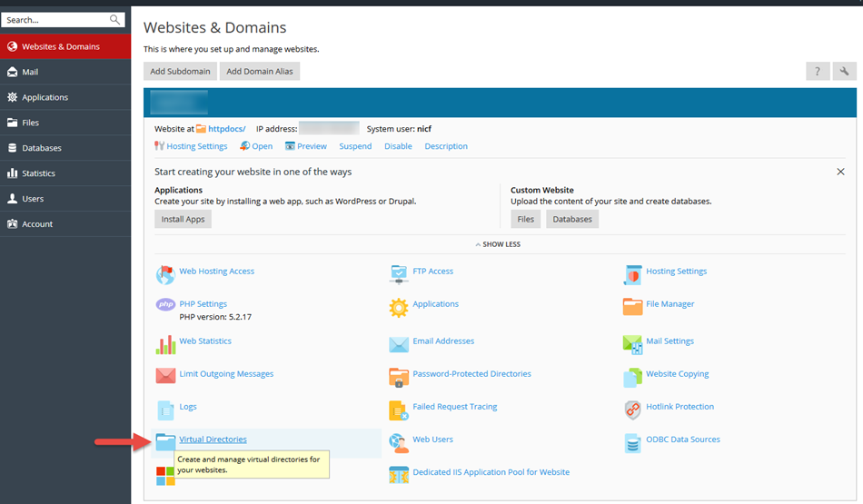Screen dimensions: 863x504
Task: Open Mail in the sidebar
Action: point(30,72)
